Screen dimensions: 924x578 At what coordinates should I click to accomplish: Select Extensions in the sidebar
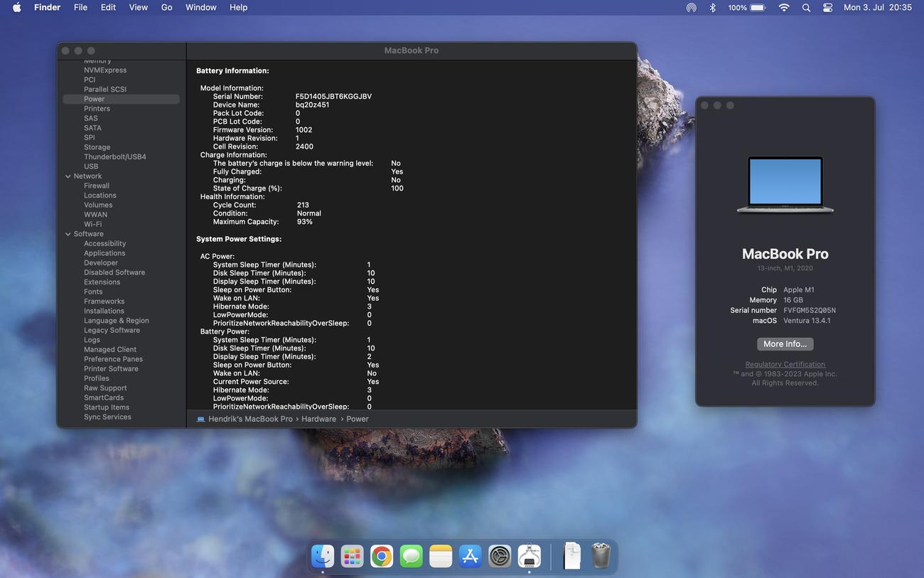click(102, 282)
